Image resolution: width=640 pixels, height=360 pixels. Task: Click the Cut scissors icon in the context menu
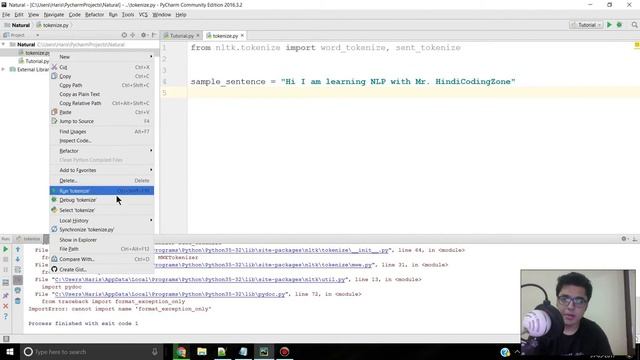tap(54, 67)
